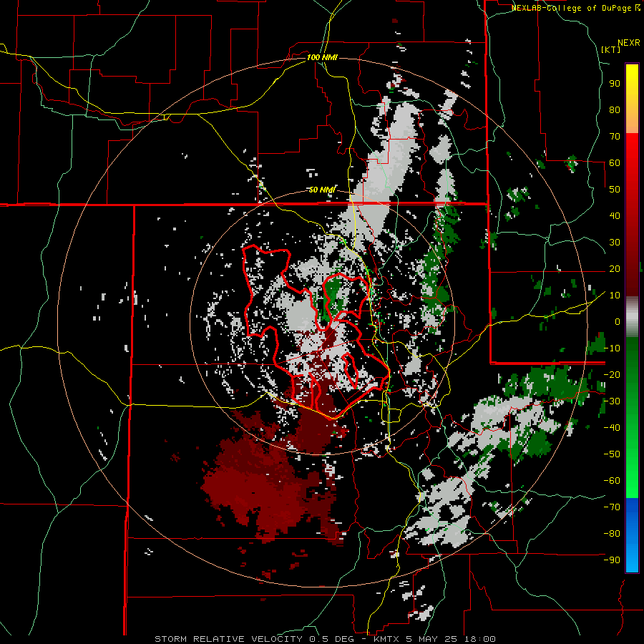Click the gray zero-velocity segment of color bar
644x644 pixels.
tap(632, 317)
